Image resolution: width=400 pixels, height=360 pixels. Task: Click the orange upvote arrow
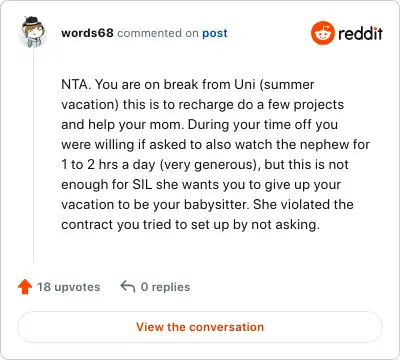(x=25, y=287)
